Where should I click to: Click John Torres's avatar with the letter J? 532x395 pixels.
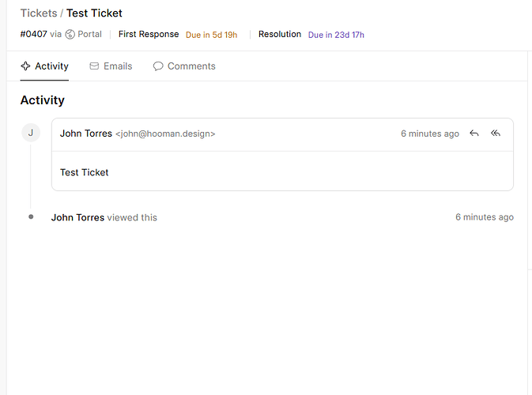point(31,133)
